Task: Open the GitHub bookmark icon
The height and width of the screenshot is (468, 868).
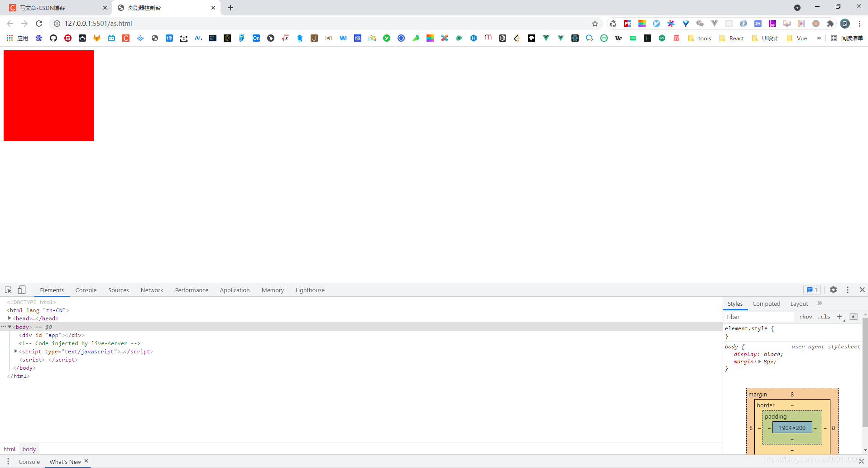Action: (53, 38)
